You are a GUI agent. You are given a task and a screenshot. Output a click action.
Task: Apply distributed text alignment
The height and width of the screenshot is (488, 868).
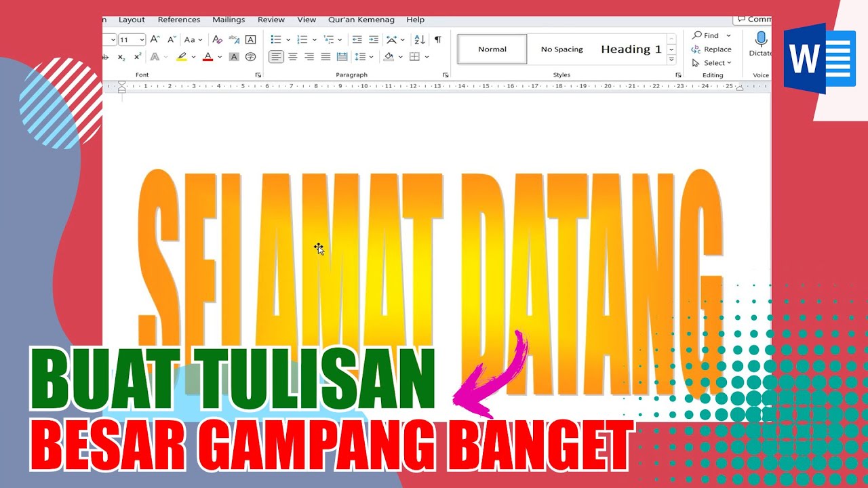(342, 57)
